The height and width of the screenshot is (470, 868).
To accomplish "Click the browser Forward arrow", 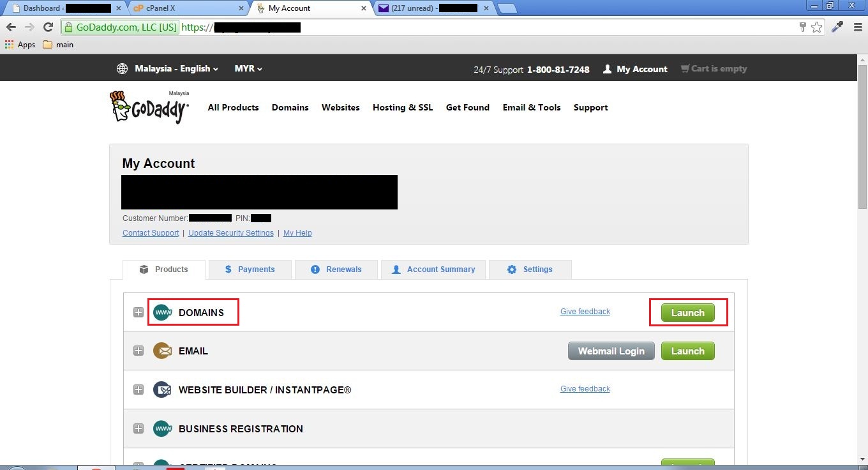I will [x=29, y=27].
